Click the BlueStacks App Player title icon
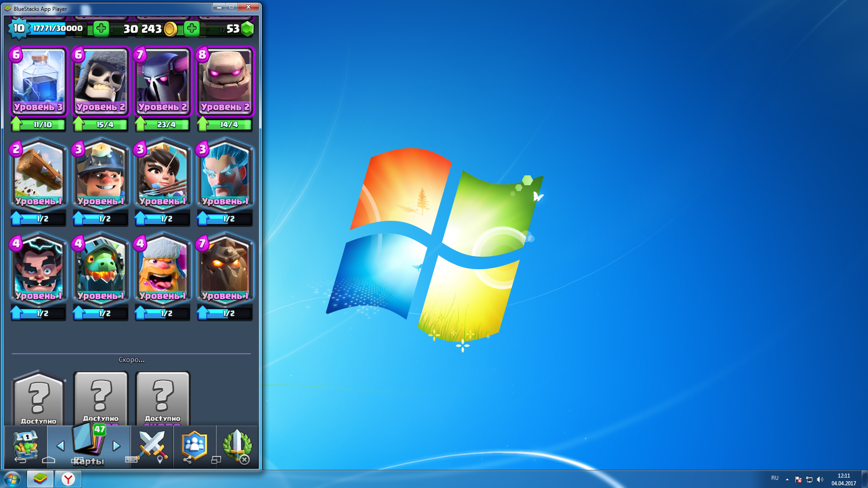 tap(8, 9)
